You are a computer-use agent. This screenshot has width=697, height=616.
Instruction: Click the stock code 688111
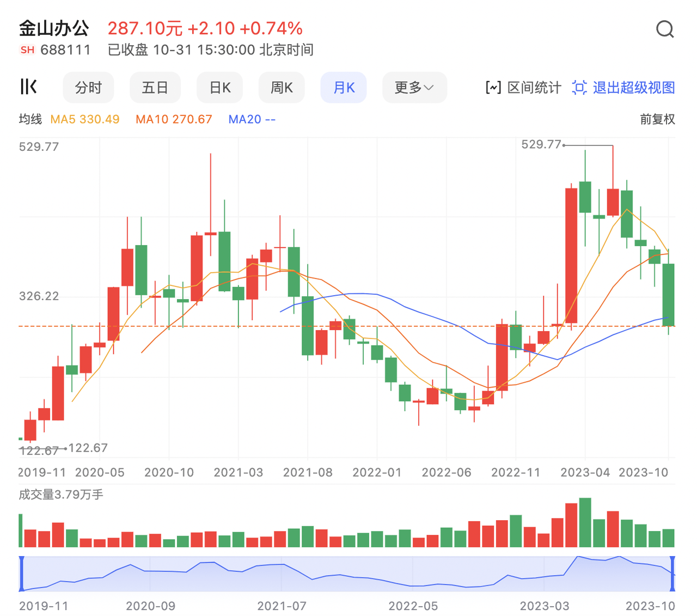(66, 50)
